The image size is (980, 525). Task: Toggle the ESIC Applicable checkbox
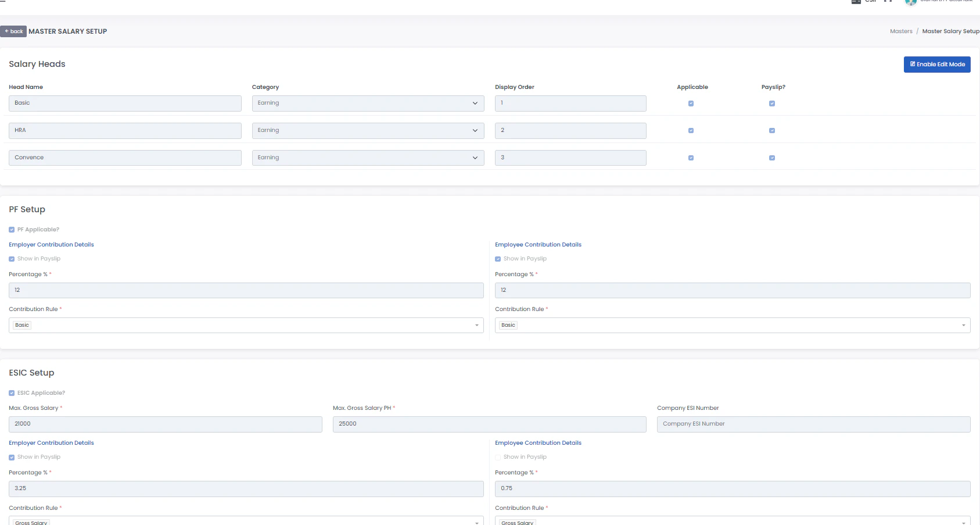12,393
